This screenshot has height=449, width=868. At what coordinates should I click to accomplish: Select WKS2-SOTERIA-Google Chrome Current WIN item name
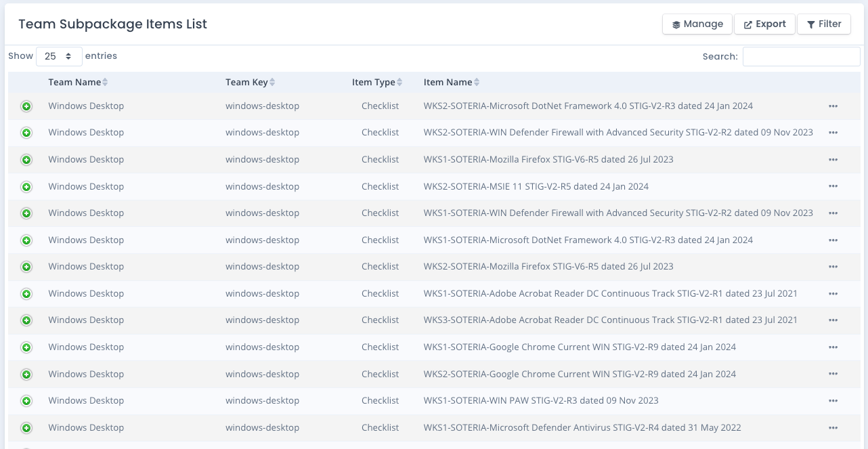pos(580,374)
